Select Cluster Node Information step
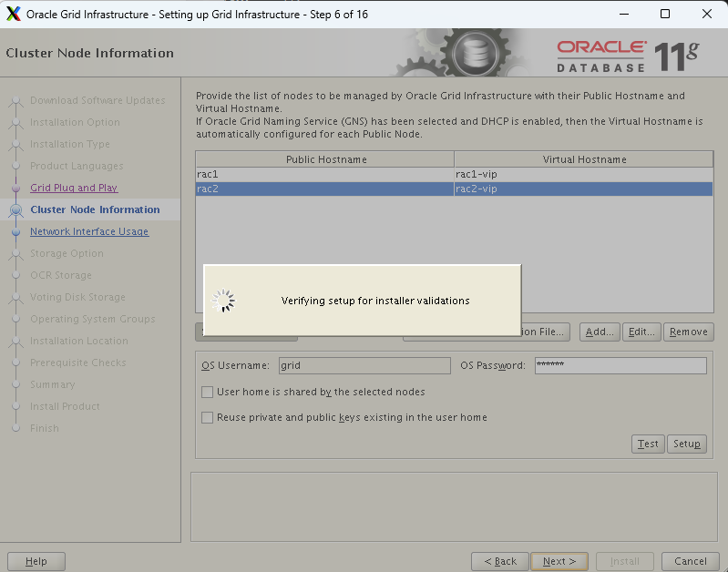The height and width of the screenshot is (572, 728). (95, 209)
